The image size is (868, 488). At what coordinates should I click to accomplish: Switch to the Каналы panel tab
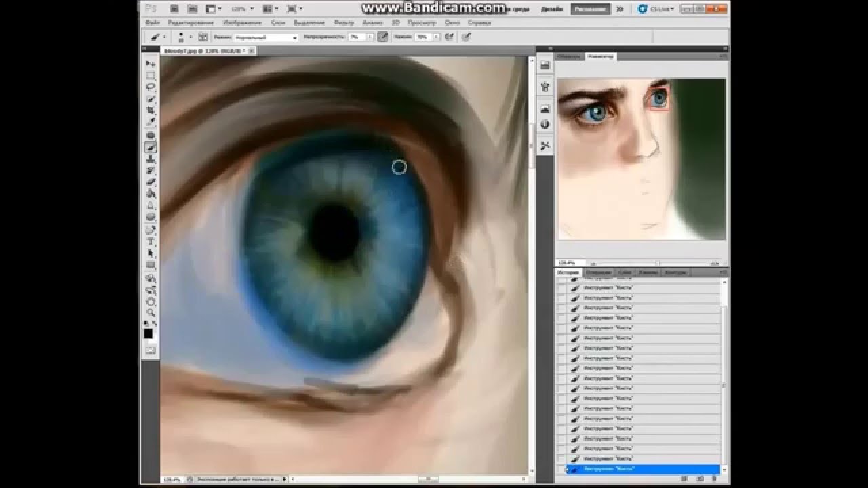pos(648,272)
